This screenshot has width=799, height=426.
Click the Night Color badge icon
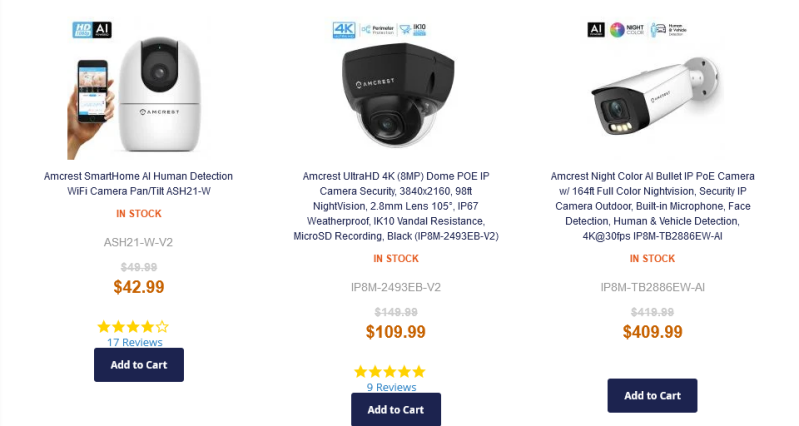627,30
